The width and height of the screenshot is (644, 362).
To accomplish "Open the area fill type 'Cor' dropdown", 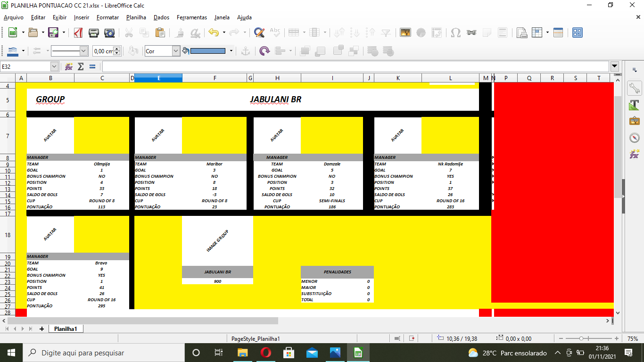I will point(176,51).
